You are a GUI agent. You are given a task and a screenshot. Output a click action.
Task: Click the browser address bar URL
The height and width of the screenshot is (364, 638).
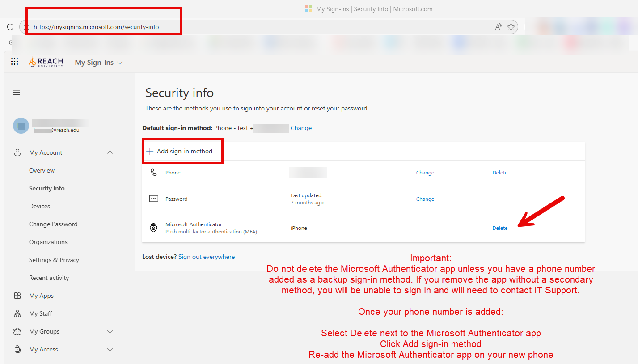pyautogui.click(x=96, y=27)
